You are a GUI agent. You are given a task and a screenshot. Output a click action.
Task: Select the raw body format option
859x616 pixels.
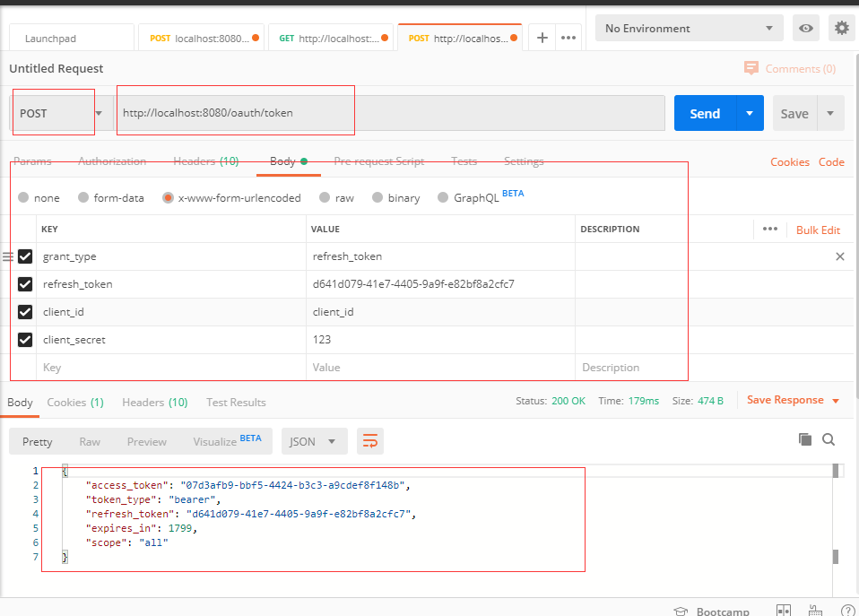tap(325, 197)
